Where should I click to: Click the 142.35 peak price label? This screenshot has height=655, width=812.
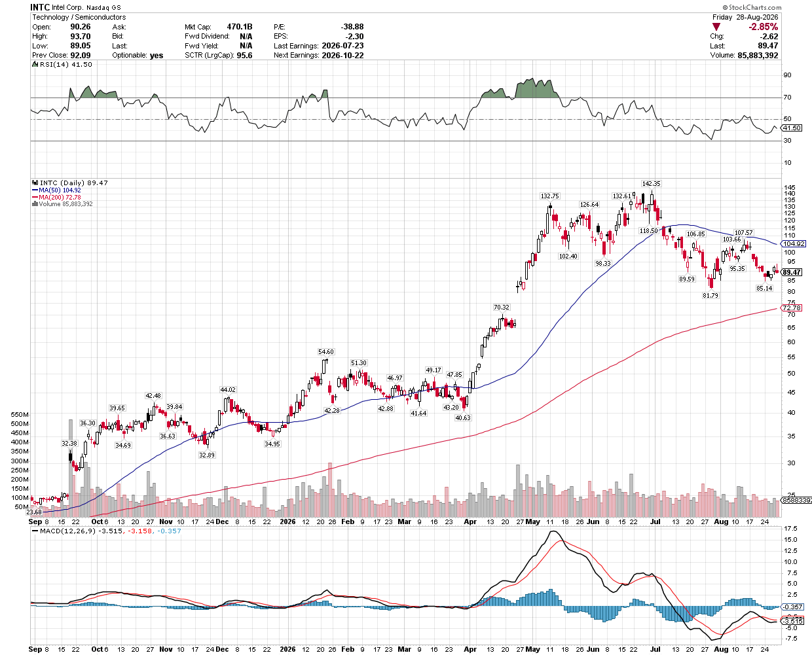[x=651, y=184]
